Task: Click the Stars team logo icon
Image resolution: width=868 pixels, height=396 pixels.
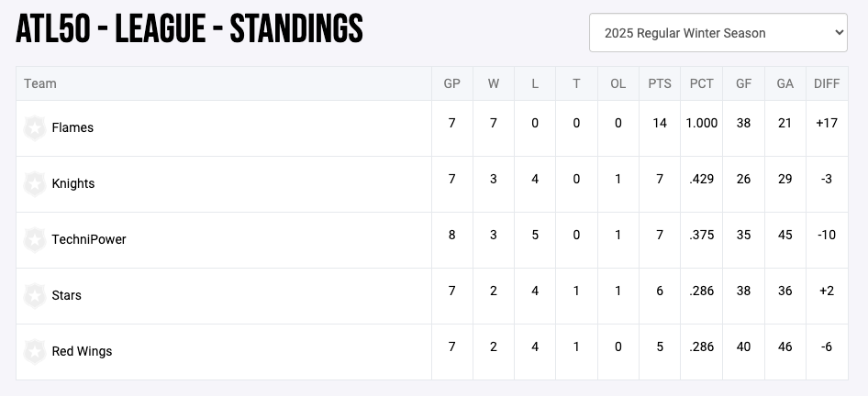Action: point(35,296)
